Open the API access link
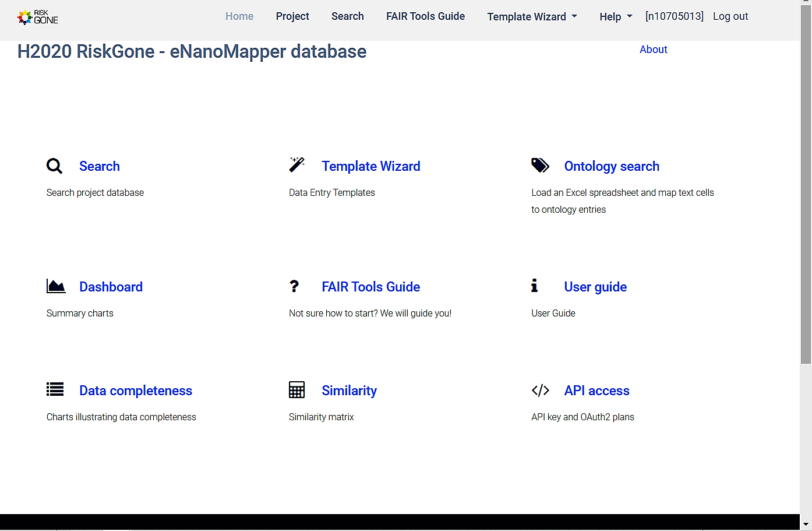 point(596,391)
